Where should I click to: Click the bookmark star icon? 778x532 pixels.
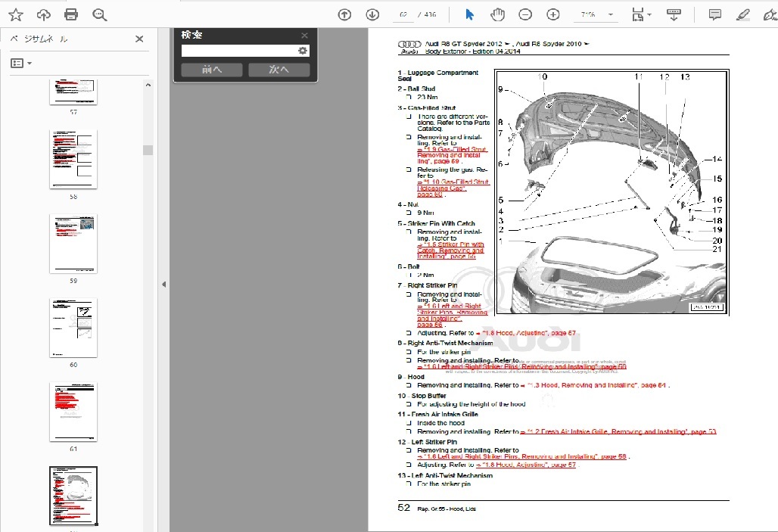pyautogui.click(x=16, y=15)
